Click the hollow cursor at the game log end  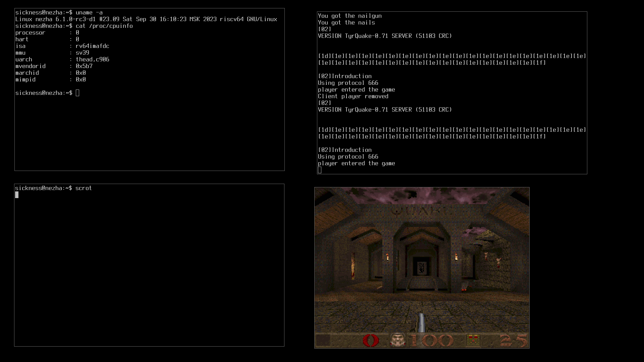[320, 170]
